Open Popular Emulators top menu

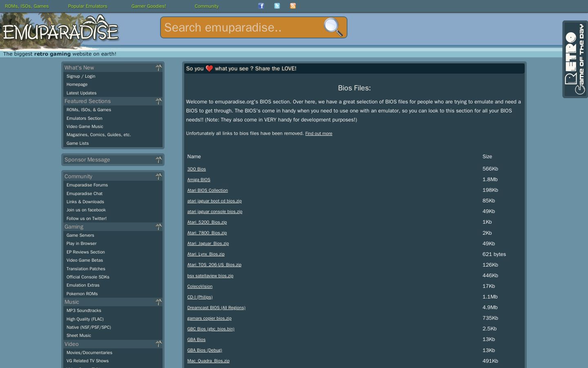coord(87,6)
